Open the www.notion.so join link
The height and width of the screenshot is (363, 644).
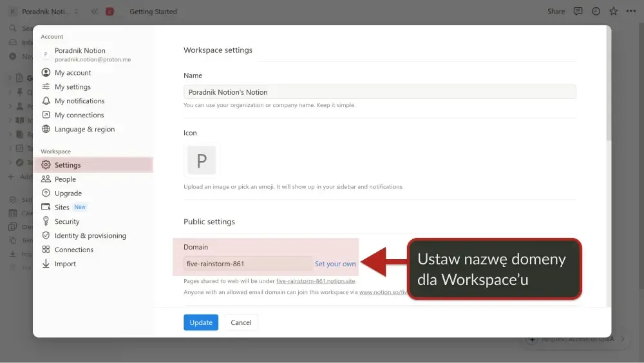[383, 292]
